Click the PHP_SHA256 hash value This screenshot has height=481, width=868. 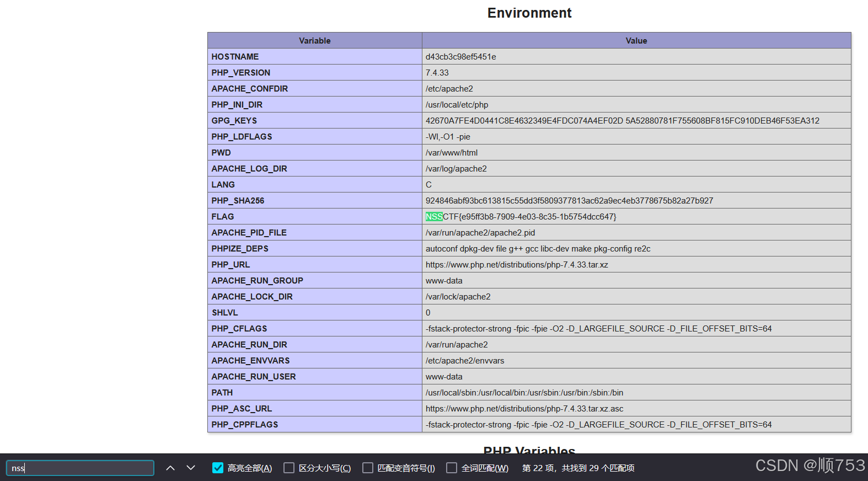[x=569, y=201]
